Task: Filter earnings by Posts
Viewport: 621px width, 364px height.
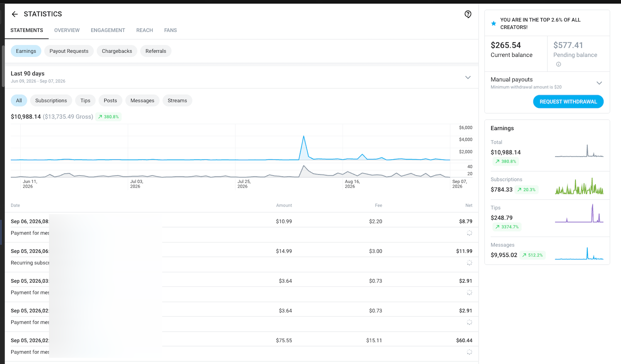Action: pyautogui.click(x=110, y=100)
